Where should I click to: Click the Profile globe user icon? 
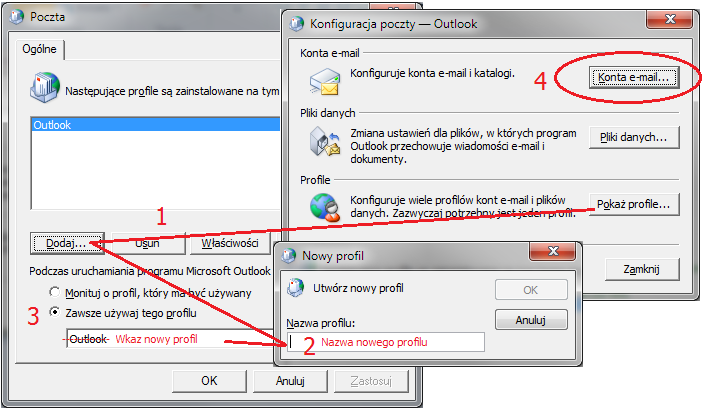[325, 207]
